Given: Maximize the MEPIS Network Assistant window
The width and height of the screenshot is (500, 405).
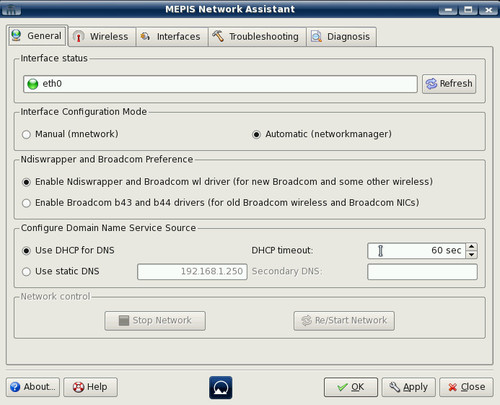Looking at the screenshot, I should [x=468, y=10].
